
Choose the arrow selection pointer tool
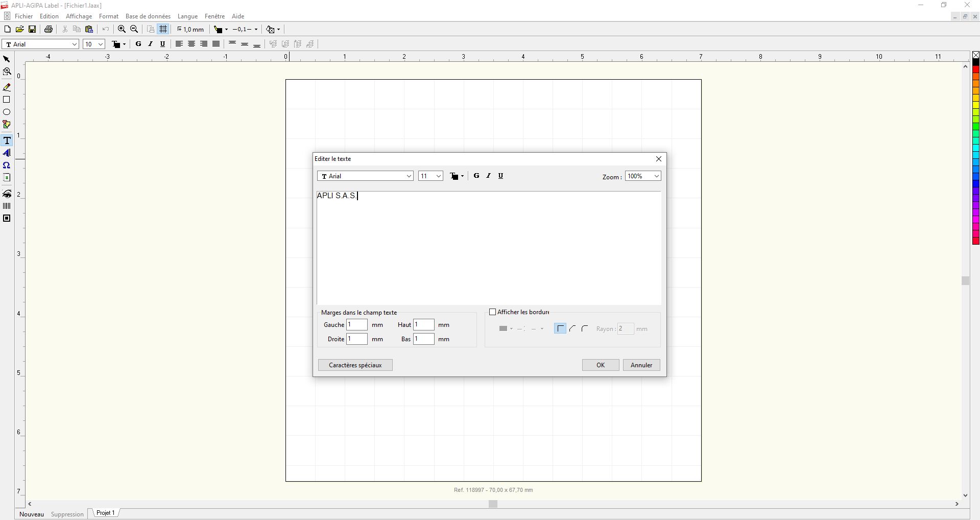7,59
